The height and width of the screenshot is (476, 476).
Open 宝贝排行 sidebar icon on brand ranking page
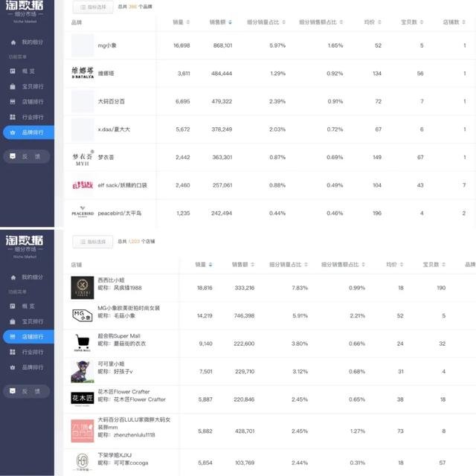[x=13, y=86]
